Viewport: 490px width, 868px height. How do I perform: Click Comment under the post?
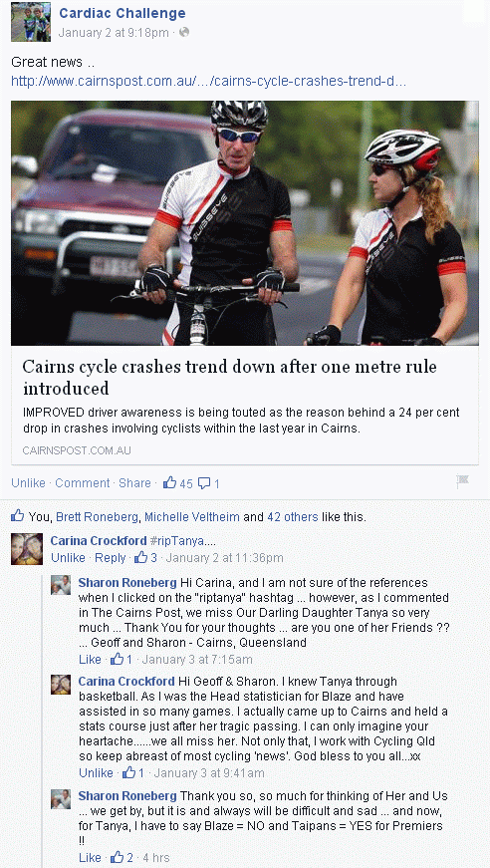point(83,482)
